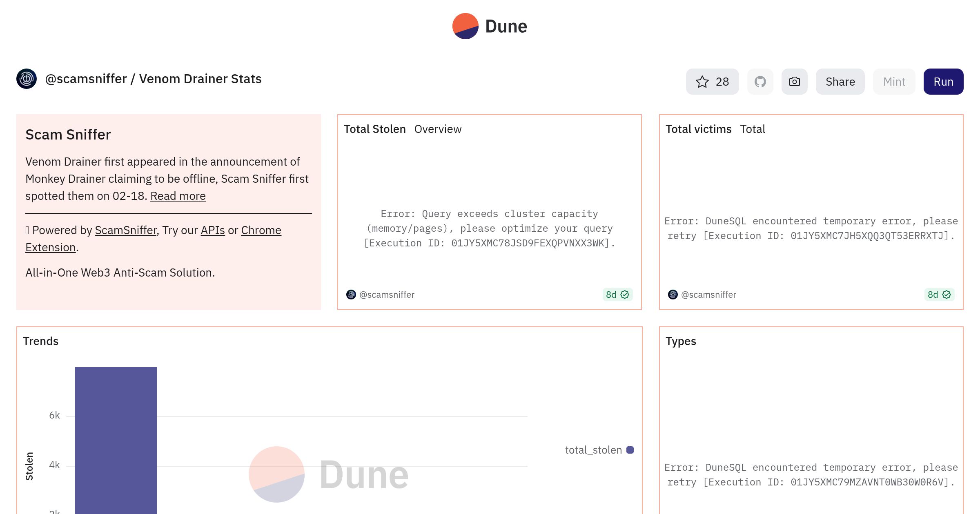Click the 4k axis label

click(x=54, y=465)
